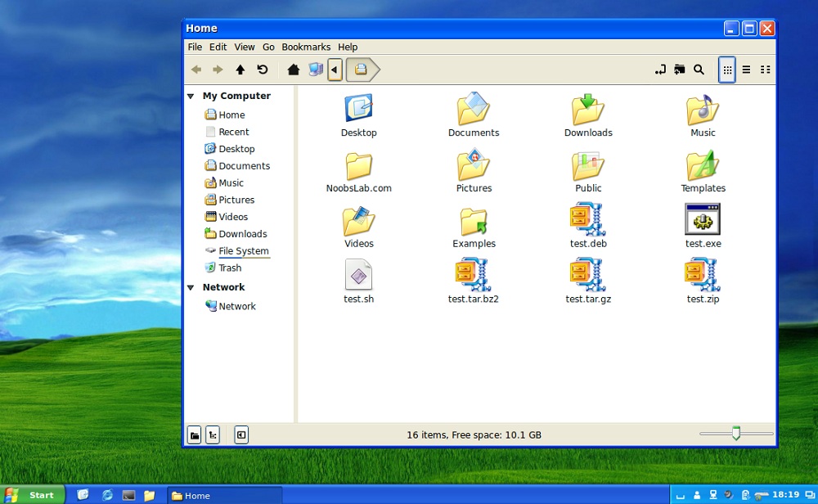The image size is (818, 504).
Task: Open Trash from the sidebar
Action: click(x=229, y=268)
